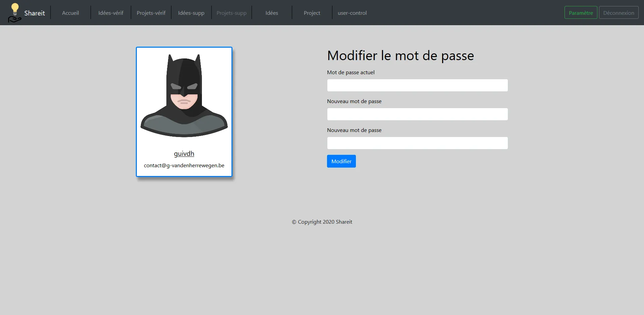Click the Shareit brand name

tap(35, 13)
